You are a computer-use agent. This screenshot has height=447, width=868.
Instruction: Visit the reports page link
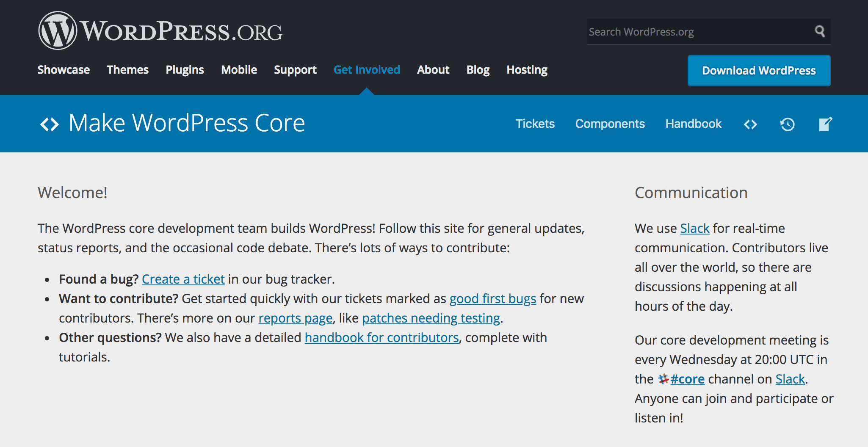296,318
